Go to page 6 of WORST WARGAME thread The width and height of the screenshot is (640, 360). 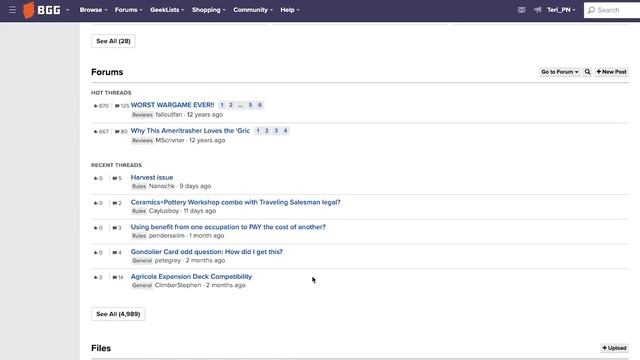pos(260,105)
